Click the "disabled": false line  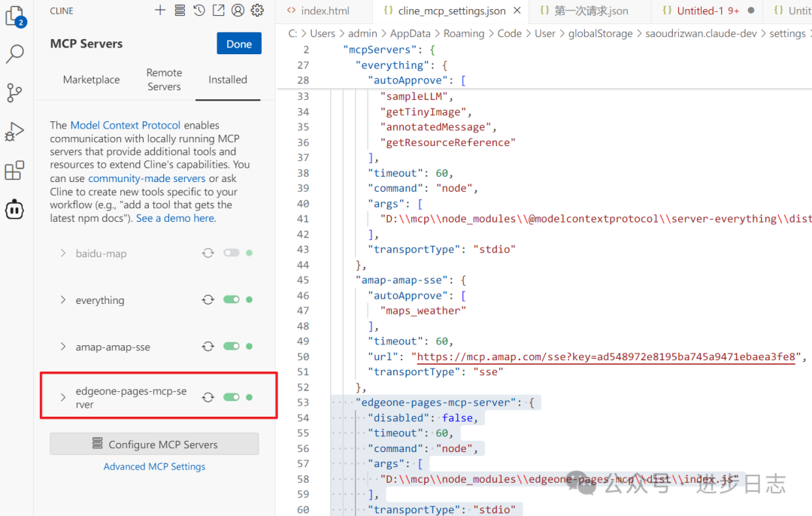[x=423, y=418]
